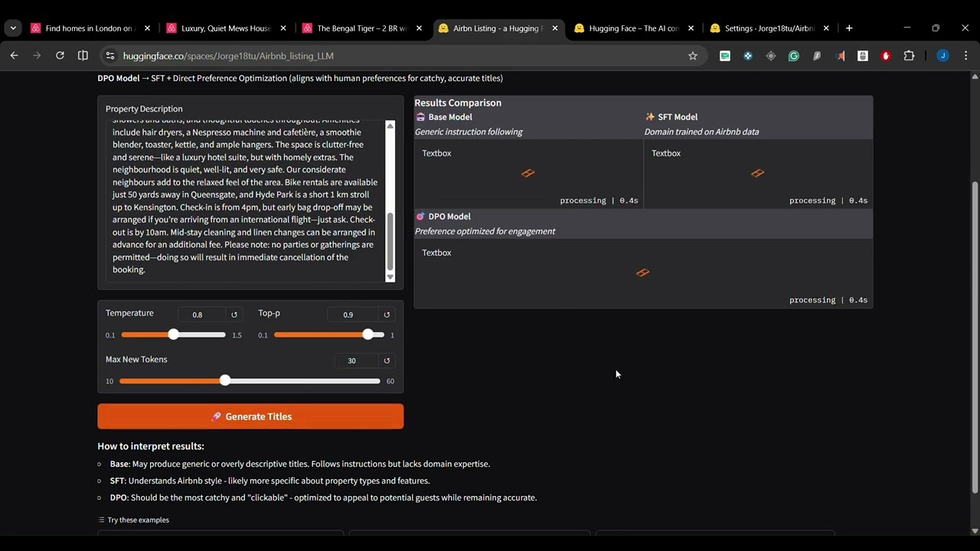Open the green mail extension
980x551 pixels.
point(725,56)
